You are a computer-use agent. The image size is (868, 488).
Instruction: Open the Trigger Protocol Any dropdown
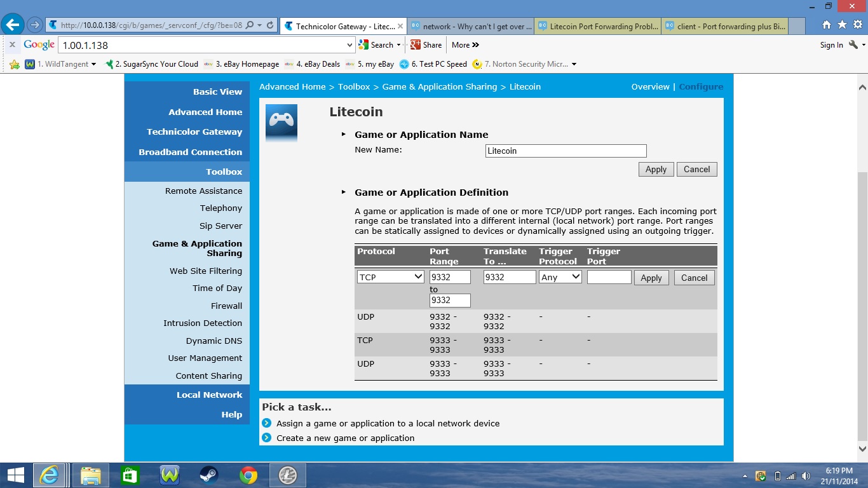click(x=560, y=277)
